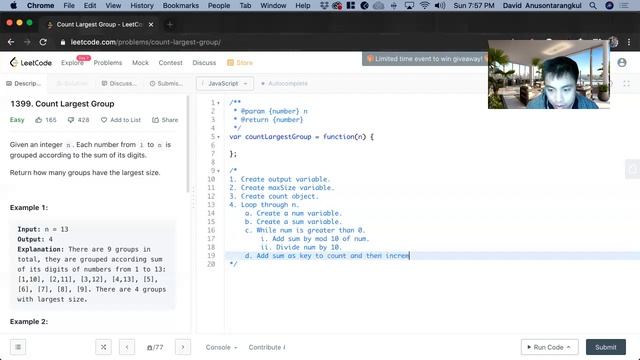640x360 pixels.
Task: Click the volume icon in menu bar
Action: [x=440, y=5]
